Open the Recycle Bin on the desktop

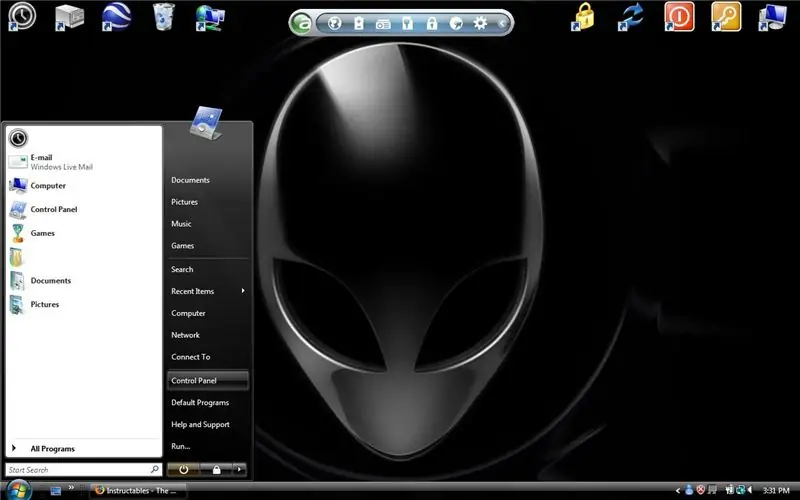pyautogui.click(x=164, y=17)
